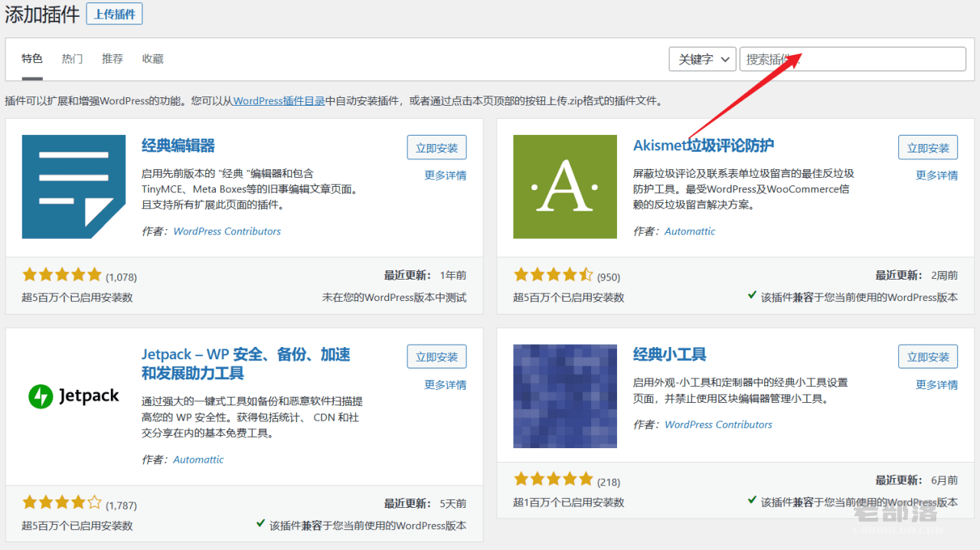The width and height of the screenshot is (980, 550).
Task: Install the 经典编辑器 plugin
Action: click(x=436, y=148)
